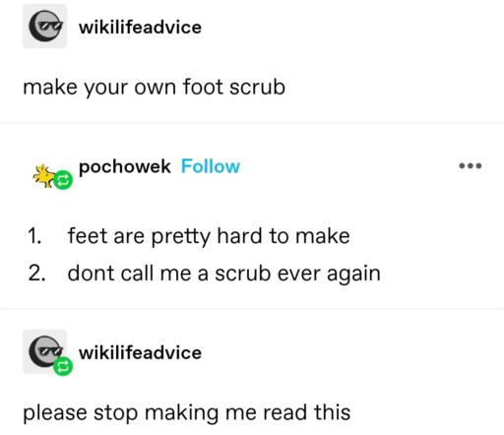Image resolution: width=504 pixels, height=435 pixels.
Task: Click 'dont call me a scrub ever again' line
Action: [223, 274]
